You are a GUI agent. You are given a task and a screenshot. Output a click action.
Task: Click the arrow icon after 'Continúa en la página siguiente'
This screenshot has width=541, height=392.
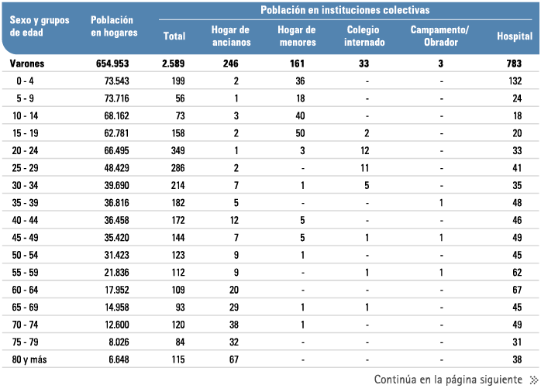pos(534,380)
